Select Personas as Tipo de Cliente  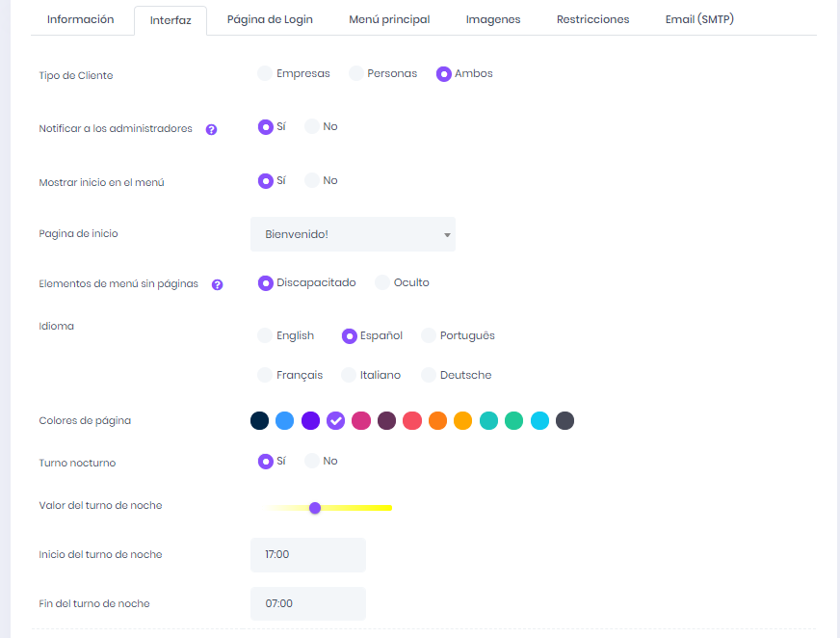pyautogui.click(x=355, y=73)
